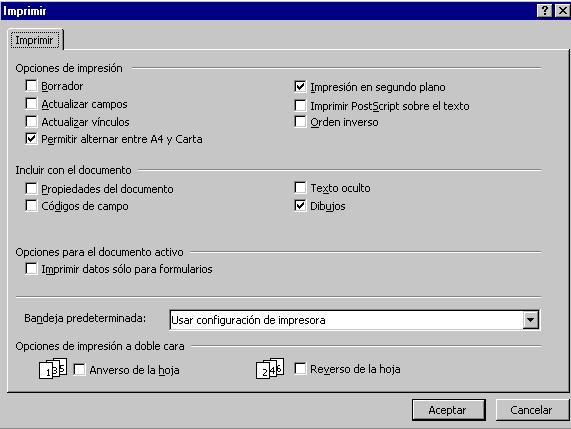
Task: Enable the Borrador checkbox
Action: (x=31, y=86)
